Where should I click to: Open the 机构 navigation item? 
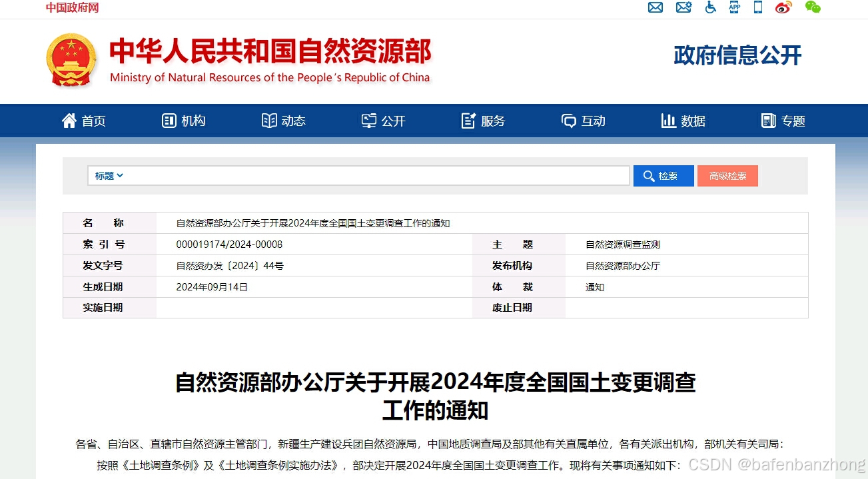[x=194, y=121]
